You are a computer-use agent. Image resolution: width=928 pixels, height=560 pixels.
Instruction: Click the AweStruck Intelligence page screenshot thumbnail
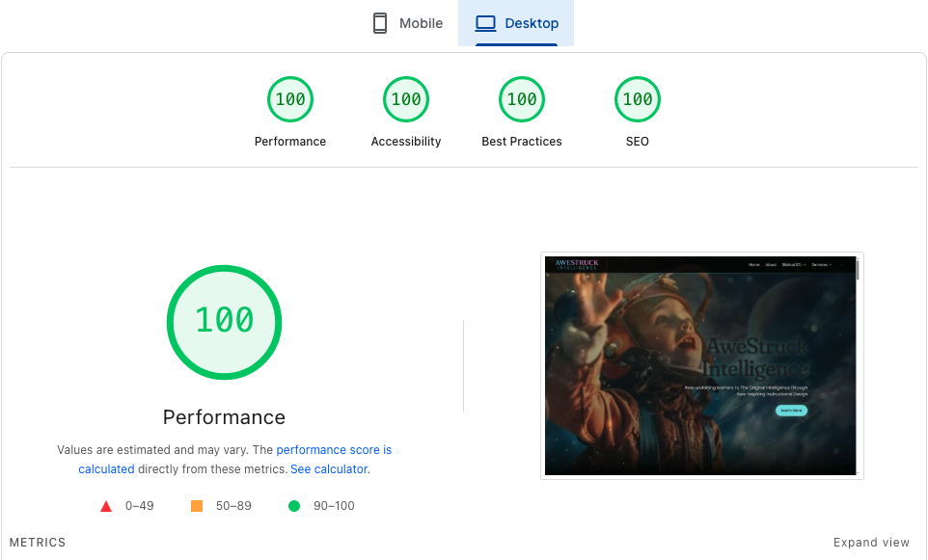point(702,365)
